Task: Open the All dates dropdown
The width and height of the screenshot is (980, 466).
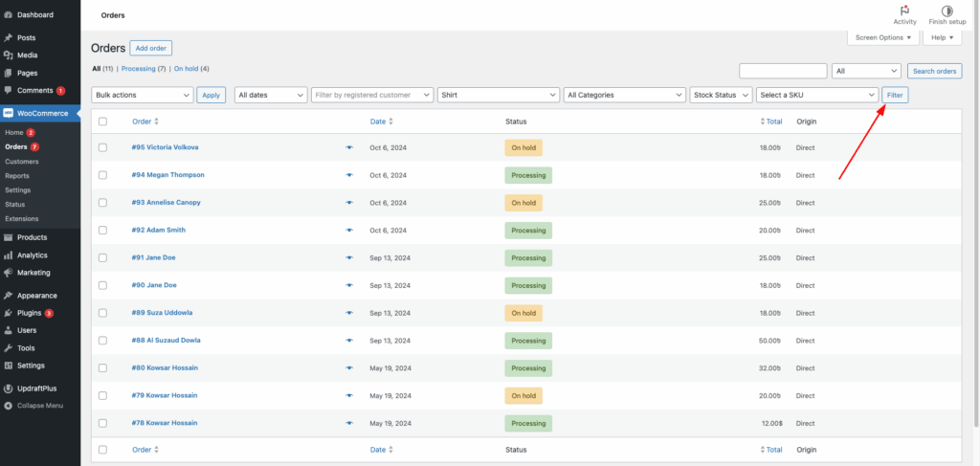Action: pyautogui.click(x=271, y=95)
